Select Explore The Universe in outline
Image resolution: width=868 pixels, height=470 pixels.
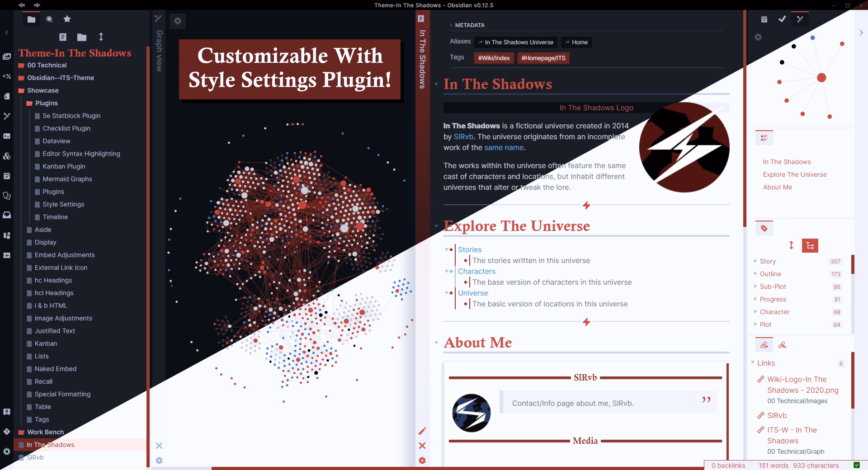(x=794, y=174)
